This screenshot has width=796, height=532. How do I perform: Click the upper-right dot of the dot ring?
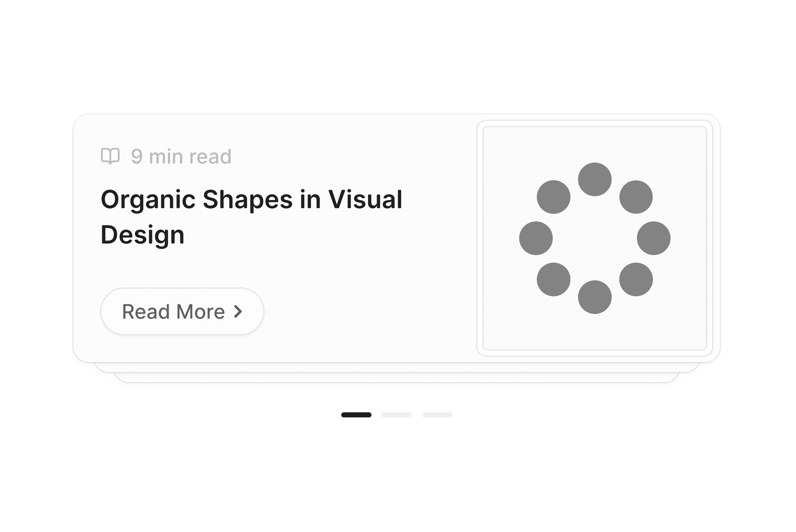[x=636, y=197]
